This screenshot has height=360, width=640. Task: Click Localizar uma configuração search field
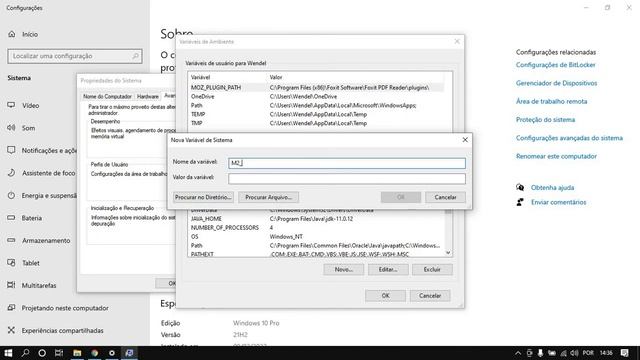(75, 56)
